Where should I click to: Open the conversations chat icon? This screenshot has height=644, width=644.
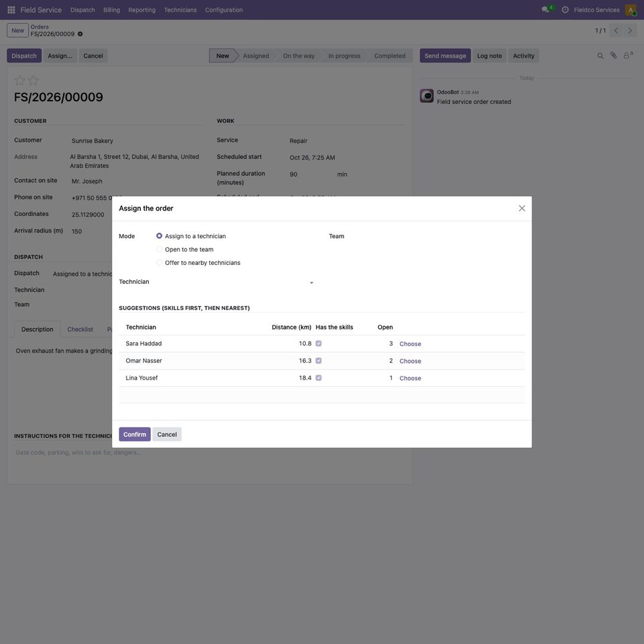pyautogui.click(x=545, y=9)
